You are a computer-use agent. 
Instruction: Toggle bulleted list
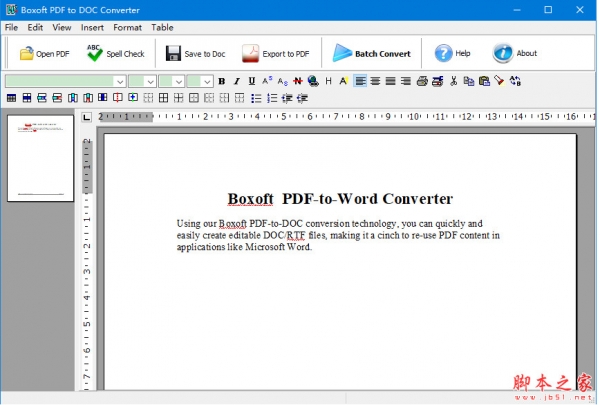256,98
